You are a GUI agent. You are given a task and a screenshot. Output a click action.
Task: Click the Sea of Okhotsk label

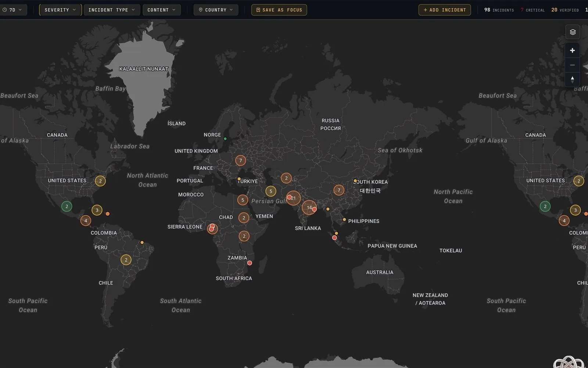(400, 150)
